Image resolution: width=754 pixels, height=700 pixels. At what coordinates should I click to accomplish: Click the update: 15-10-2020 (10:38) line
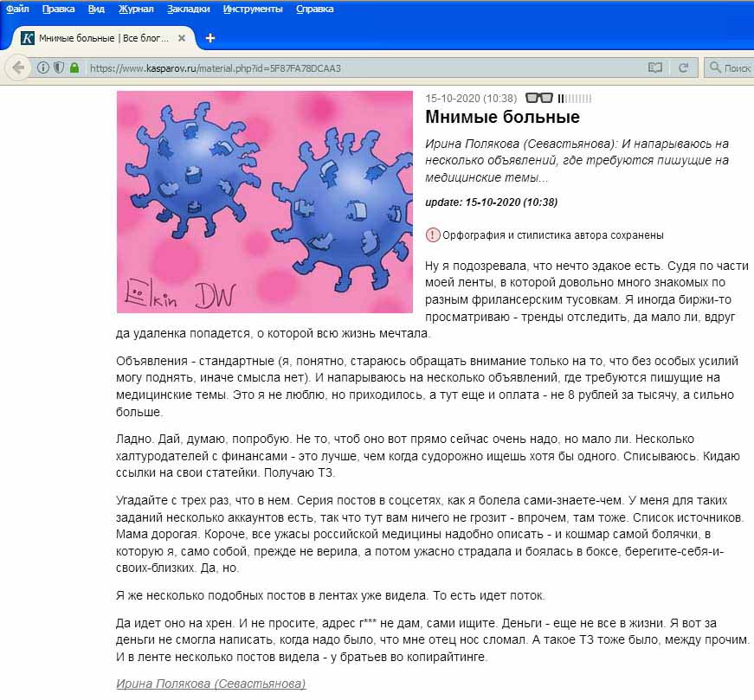[491, 202]
